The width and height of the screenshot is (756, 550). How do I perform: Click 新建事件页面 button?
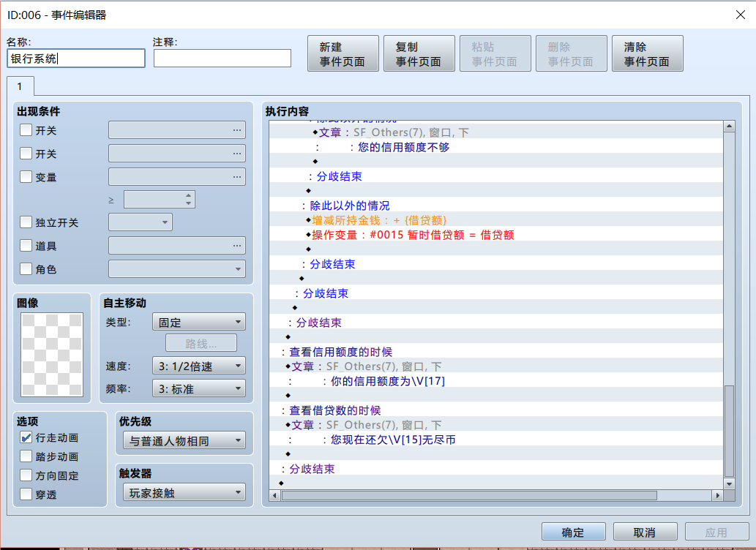[x=343, y=53]
